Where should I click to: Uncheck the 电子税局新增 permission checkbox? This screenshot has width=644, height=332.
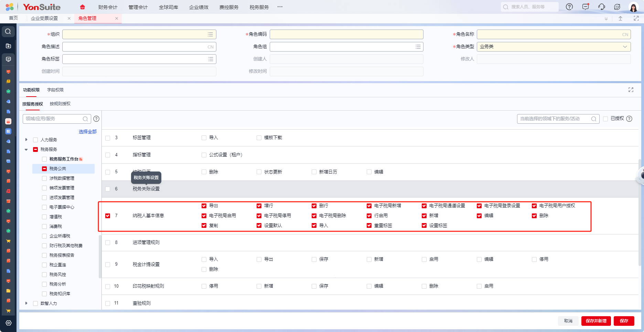369,206
